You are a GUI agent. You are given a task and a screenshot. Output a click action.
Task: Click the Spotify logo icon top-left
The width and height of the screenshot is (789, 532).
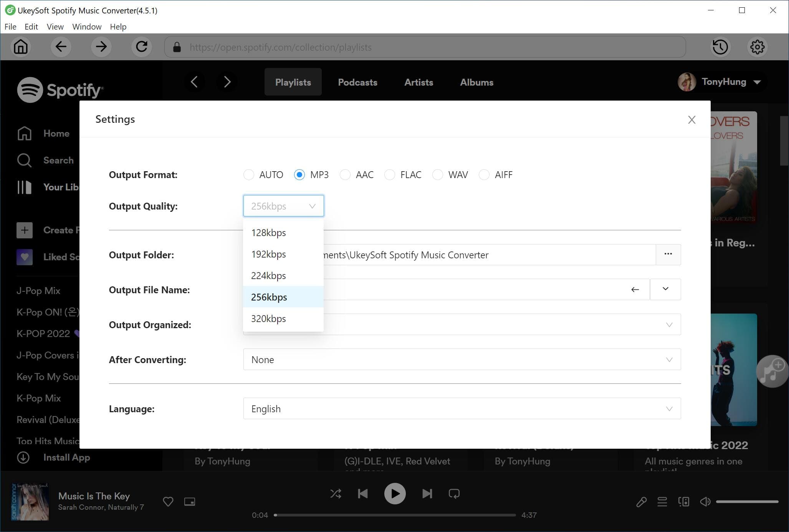[x=29, y=90]
